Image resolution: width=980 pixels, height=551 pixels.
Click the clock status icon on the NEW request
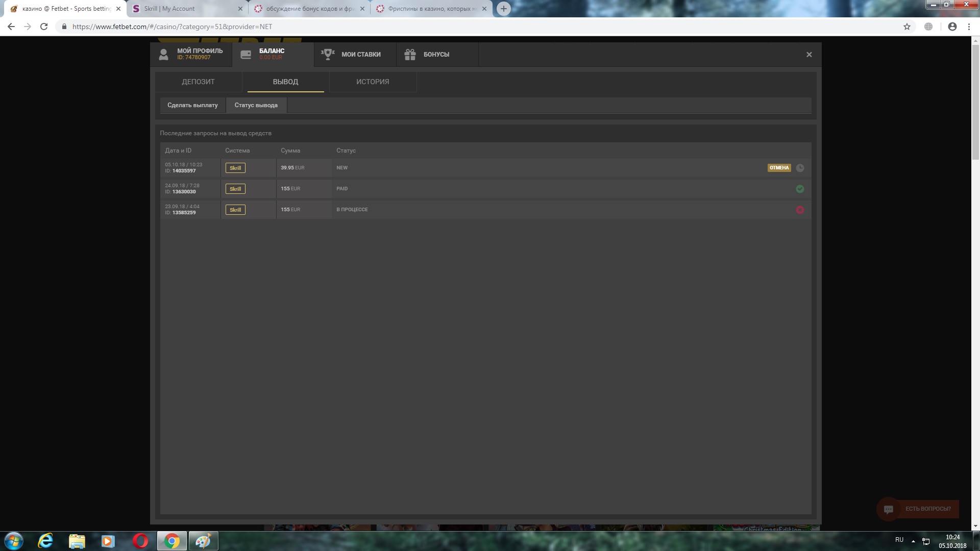tap(800, 168)
